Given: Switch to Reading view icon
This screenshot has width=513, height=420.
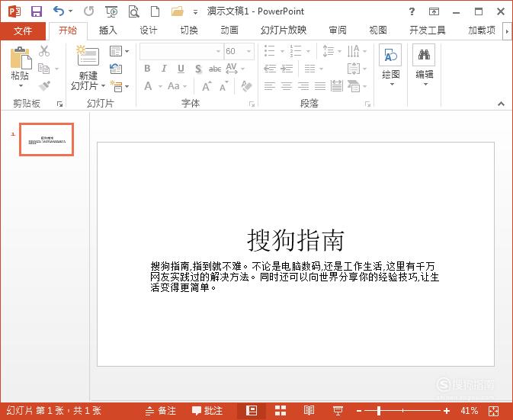Looking at the screenshot, I should (309, 411).
